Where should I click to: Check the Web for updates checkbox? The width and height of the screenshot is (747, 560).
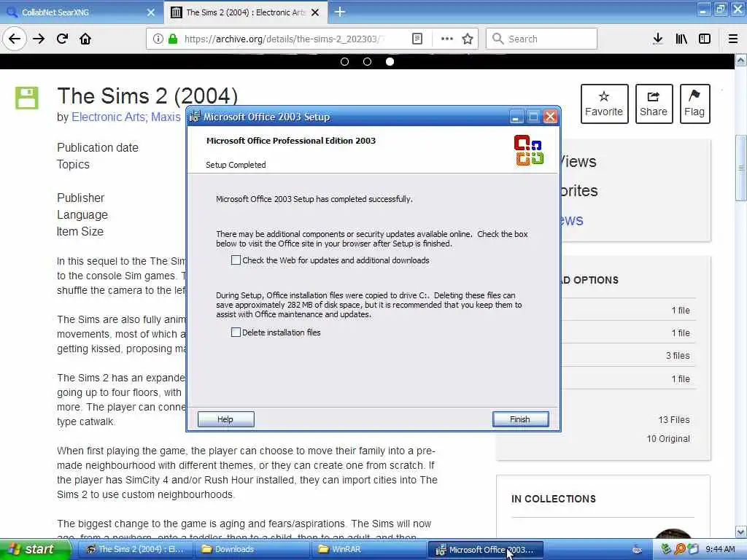click(x=236, y=260)
